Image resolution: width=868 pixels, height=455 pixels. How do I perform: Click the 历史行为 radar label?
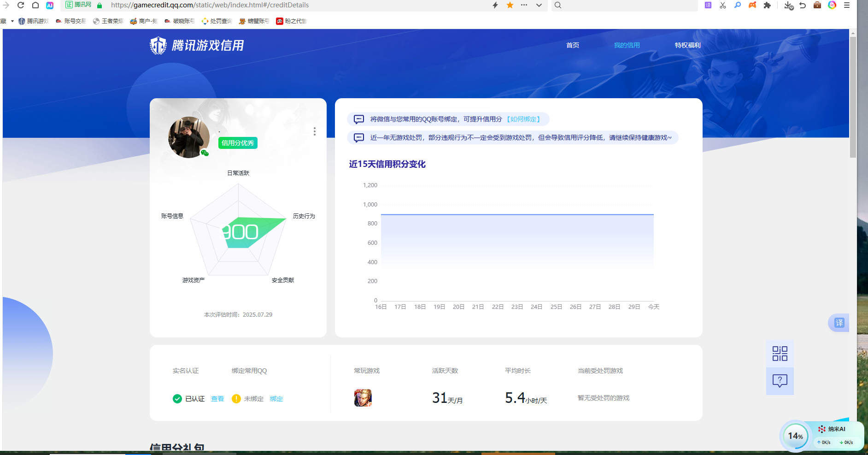point(304,216)
